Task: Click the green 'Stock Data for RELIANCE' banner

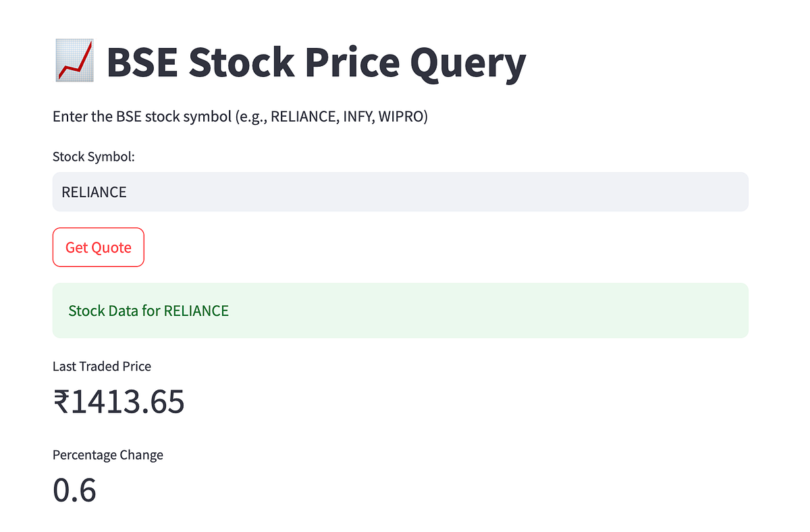Action: pyautogui.click(x=400, y=310)
